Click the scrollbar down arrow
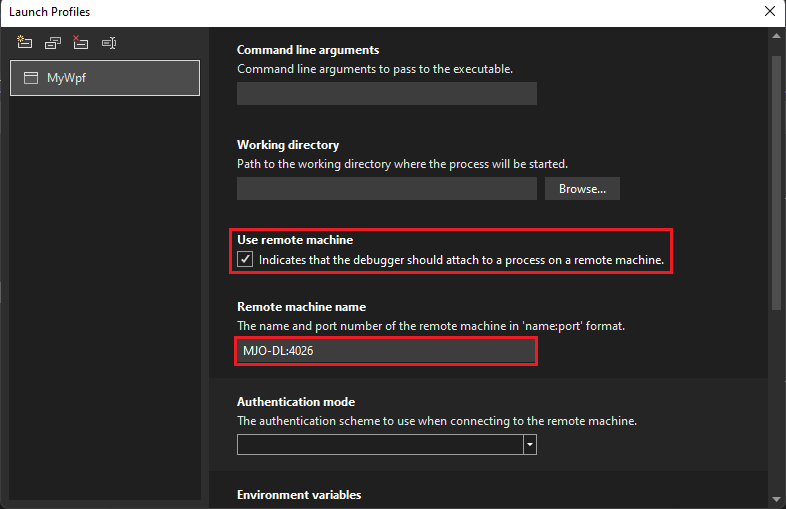Screen dimensions: 786x509 (776, 499)
